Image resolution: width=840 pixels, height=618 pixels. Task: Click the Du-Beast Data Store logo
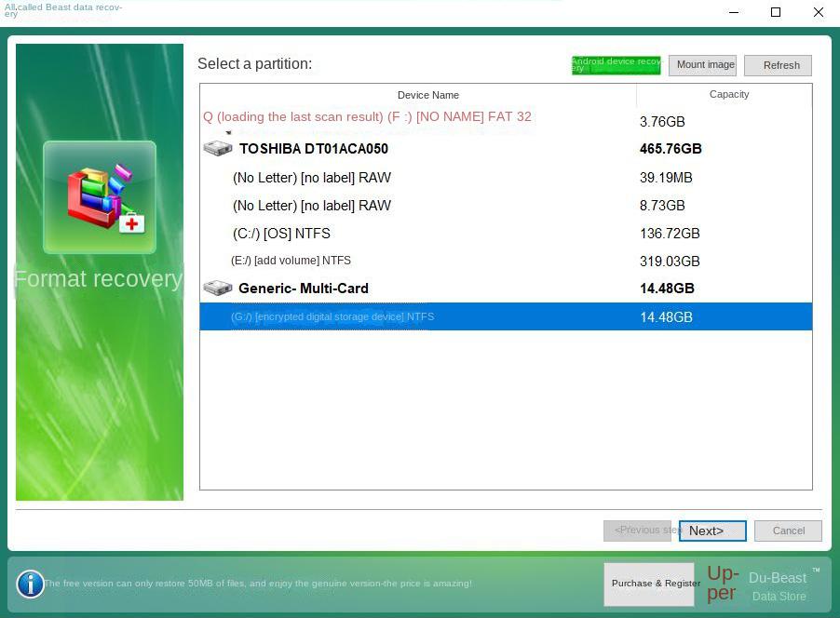click(778, 584)
